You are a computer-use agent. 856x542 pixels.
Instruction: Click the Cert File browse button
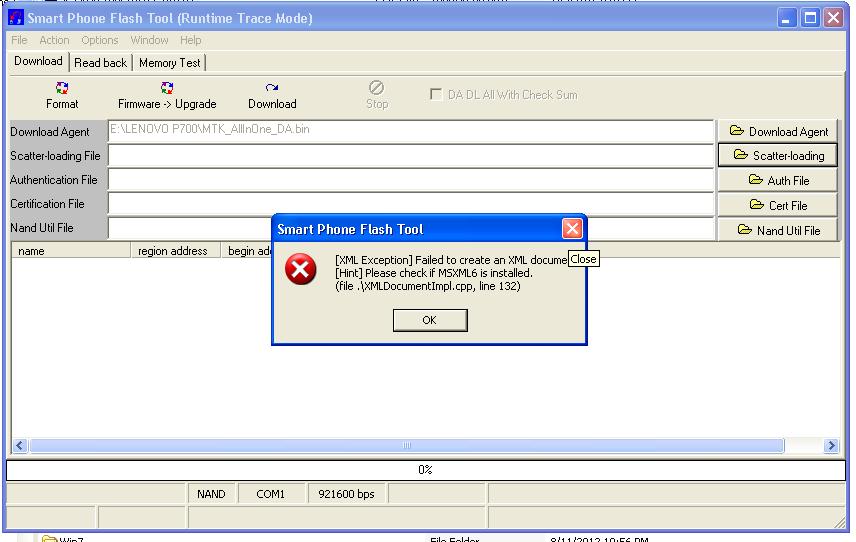click(777, 205)
